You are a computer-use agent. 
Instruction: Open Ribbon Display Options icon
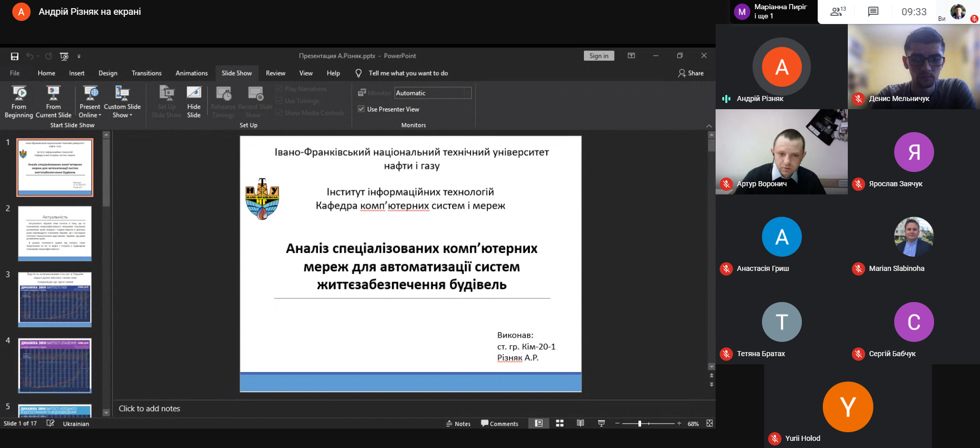coord(631,56)
